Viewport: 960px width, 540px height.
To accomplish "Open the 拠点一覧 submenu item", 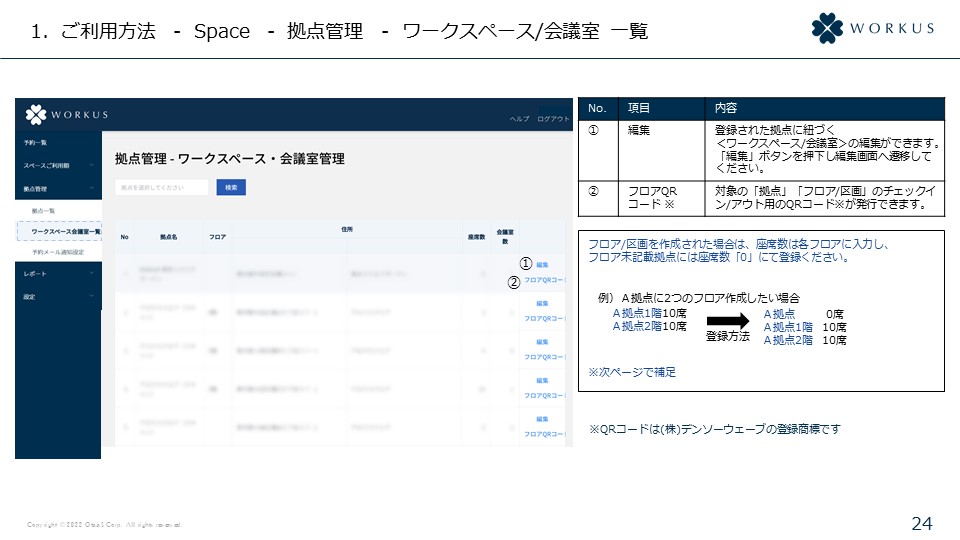I will tap(43, 211).
